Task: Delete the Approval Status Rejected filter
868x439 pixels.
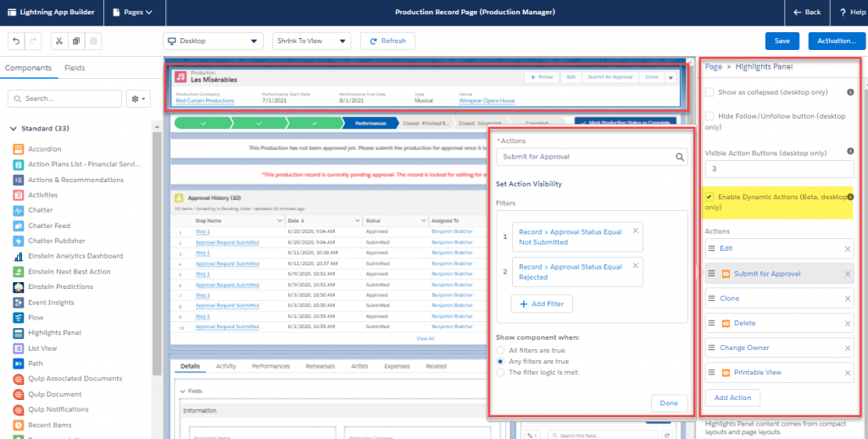Action: click(x=637, y=264)
